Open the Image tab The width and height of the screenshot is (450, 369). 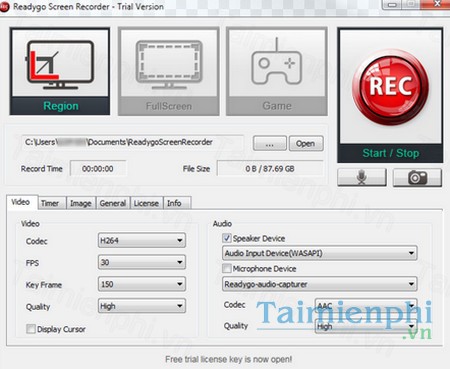(81, 203)
